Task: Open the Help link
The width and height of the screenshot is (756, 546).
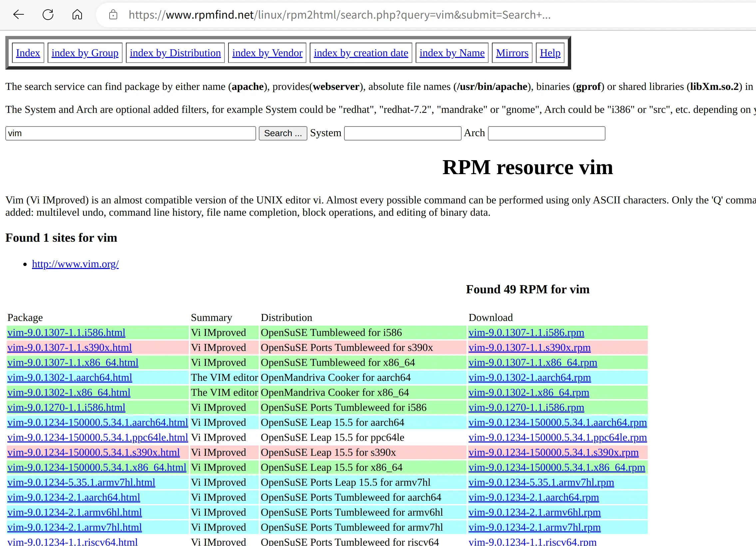Action: coord(550,53)
